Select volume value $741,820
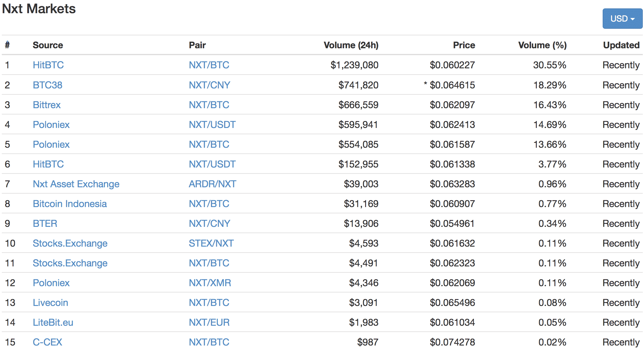The image size is (644, 350). [x=359, y=85]
